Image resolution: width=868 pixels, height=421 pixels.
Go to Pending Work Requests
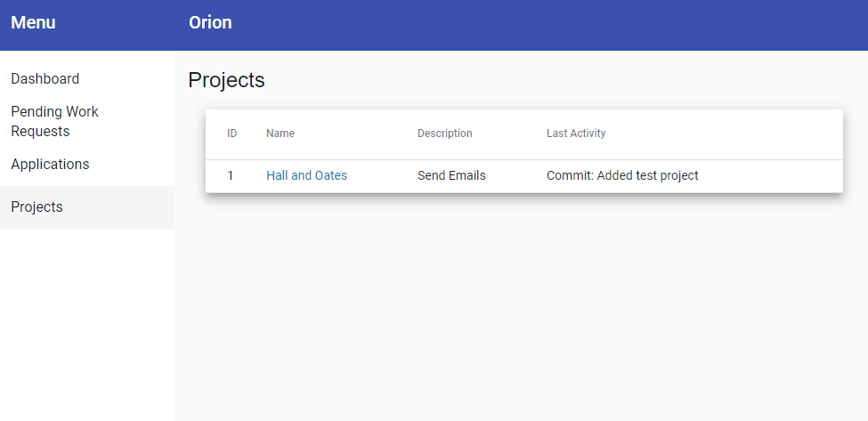(55, 121)
